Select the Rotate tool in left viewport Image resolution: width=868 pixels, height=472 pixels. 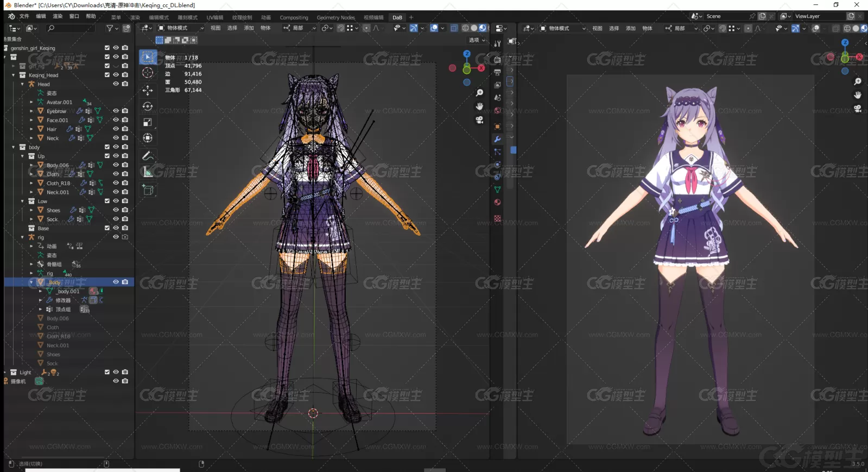(x=148, y=106)
